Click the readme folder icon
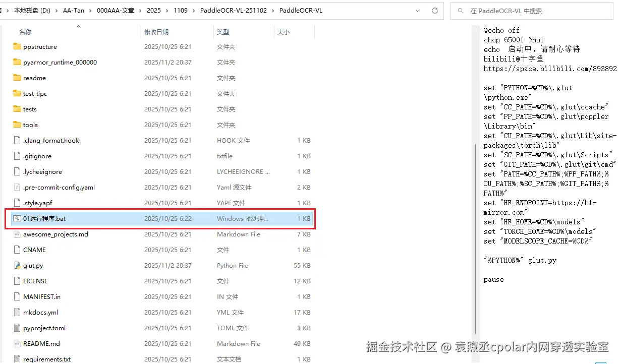The width and height of the screenshot is (619, 364). 17,78
